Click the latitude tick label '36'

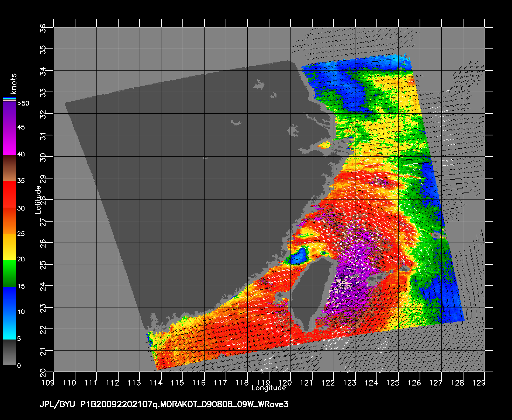[43, 28]
